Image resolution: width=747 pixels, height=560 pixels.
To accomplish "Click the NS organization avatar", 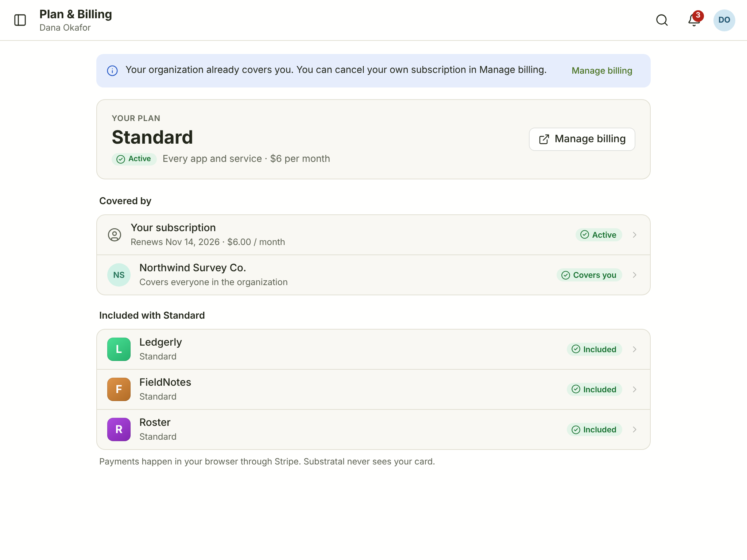I will click(x=119, y=275).
